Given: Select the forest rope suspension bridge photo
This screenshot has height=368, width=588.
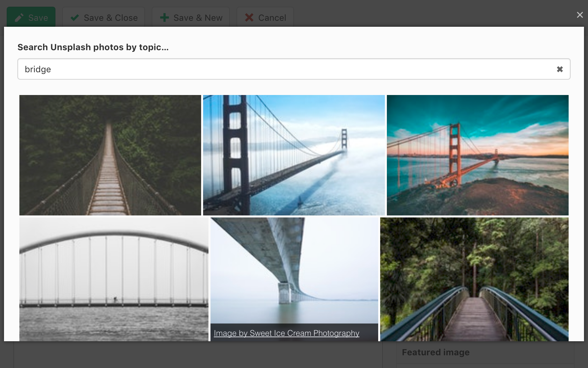Looking at the screenshot, I should (x=110, y=155).
